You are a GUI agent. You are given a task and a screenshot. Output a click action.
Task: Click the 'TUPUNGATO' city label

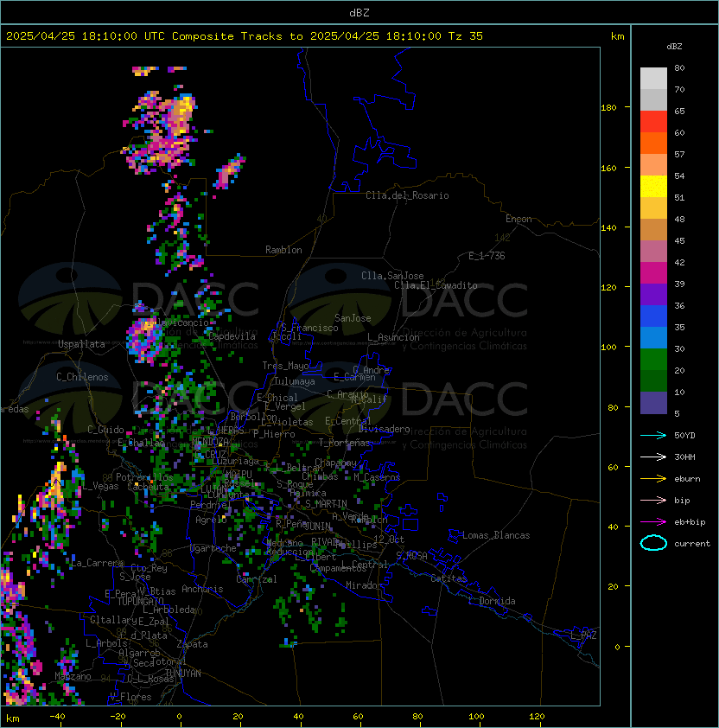tap(140, 601)
